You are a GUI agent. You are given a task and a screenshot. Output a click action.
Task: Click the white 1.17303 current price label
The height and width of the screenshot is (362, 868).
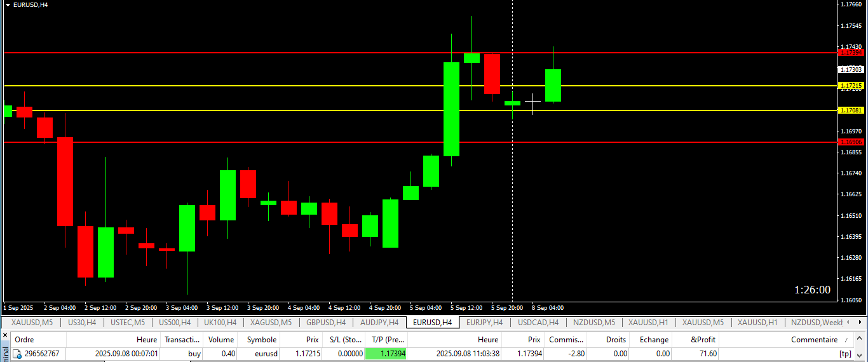click(851, 69)
